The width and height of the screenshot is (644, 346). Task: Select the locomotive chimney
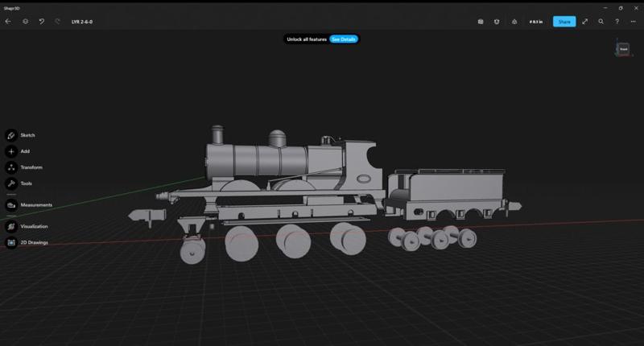tap(217, 135)
